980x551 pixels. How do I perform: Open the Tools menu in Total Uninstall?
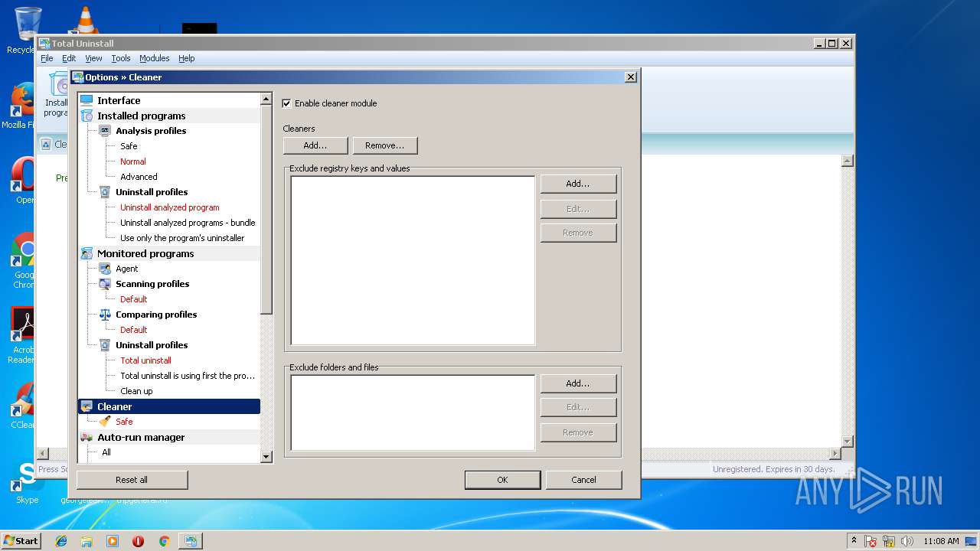[x=121, y=58]
